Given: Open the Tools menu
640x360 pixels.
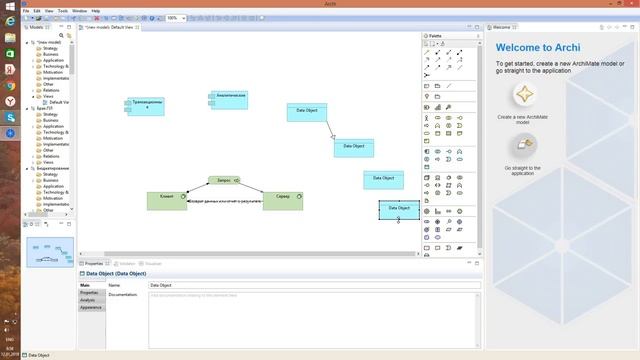Looking at the screenshot, I should coord(63,11).
